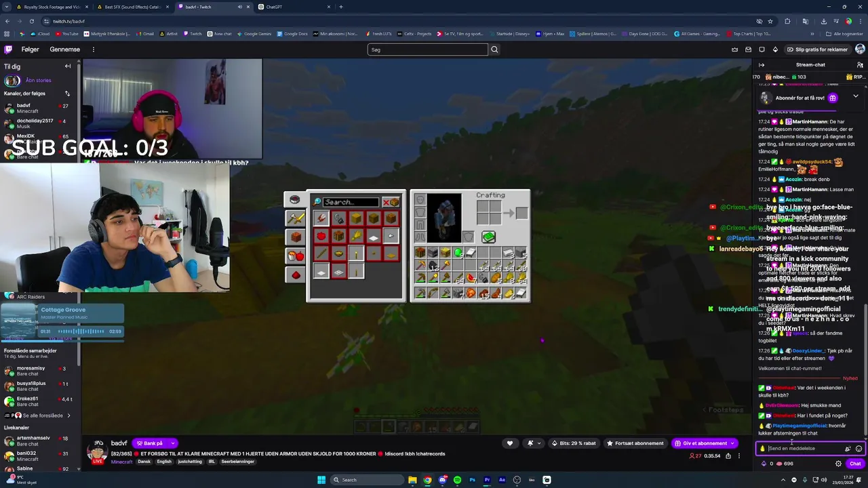This screenshot has height=488, width=868.
Task: Share the stream with share icon
Action: pos(728,456)
